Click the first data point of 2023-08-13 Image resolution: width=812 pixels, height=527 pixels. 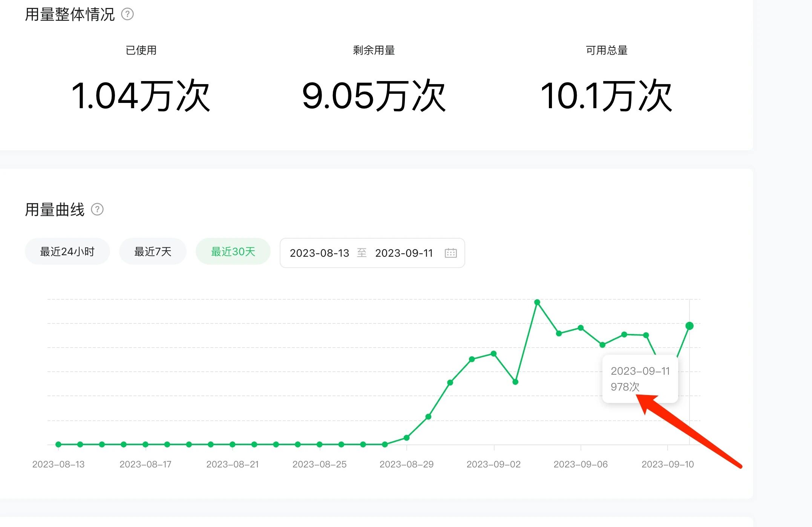58,444
